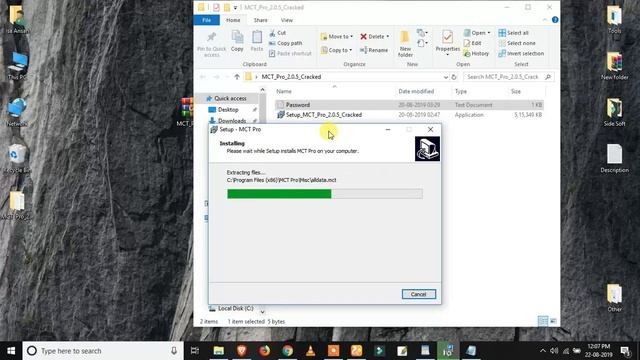The image size is (640, 360).
Task: Show hidden system tray icons
Action: pyautogui.click(x=542, y=351)
